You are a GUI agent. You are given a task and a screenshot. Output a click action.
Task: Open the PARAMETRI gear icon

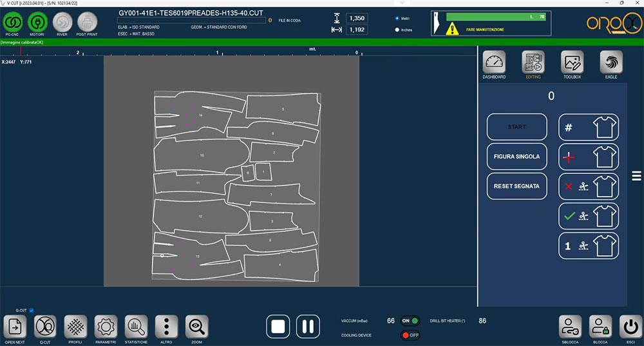pyautogui.click(x=106, y=327)
